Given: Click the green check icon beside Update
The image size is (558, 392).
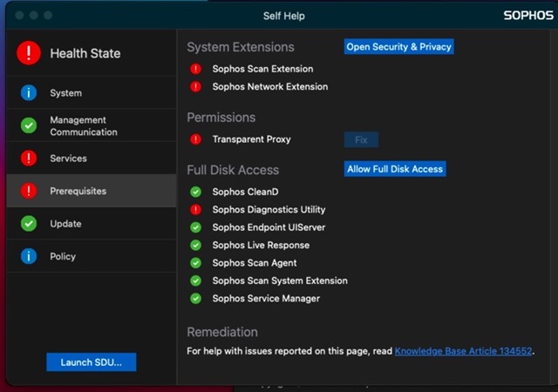Looking at the screenshot, I should point(29,224).
